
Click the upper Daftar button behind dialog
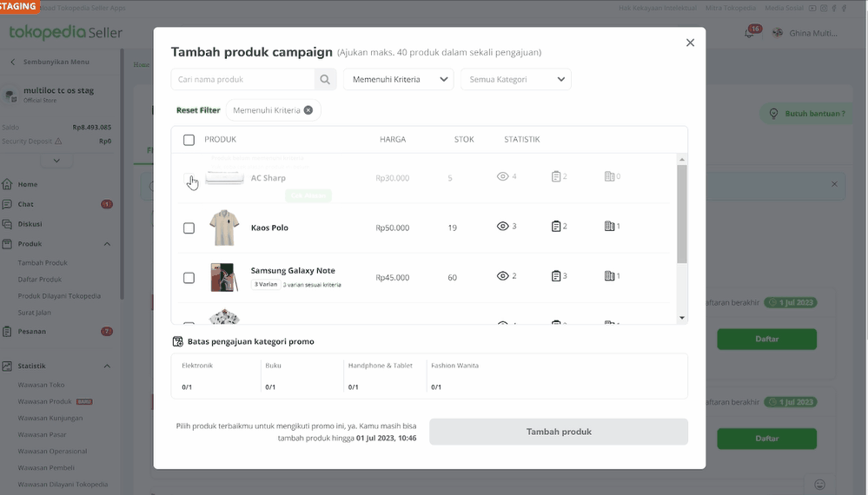766,339
